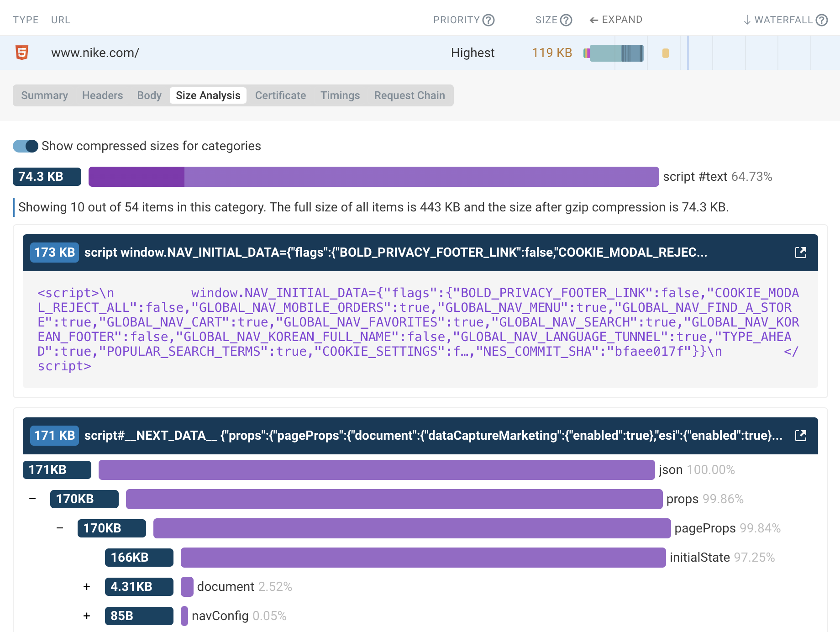Click the Priority column header

[x=457, y=20]
